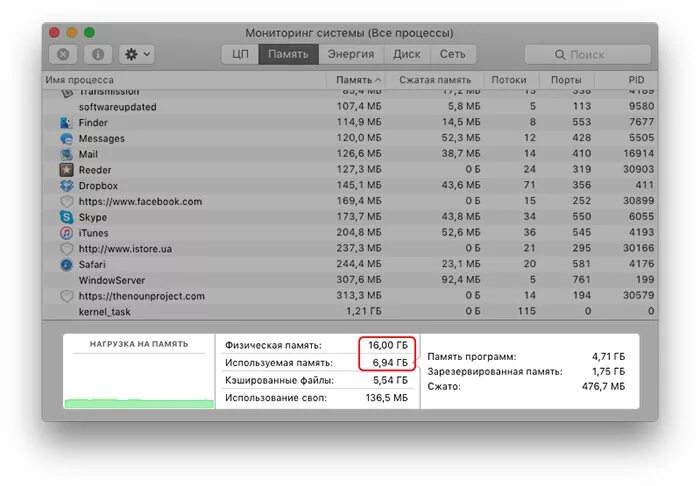Screen dimensions: 700x486
Task: Click the Dropbox process name
Action: click(98, 186)
